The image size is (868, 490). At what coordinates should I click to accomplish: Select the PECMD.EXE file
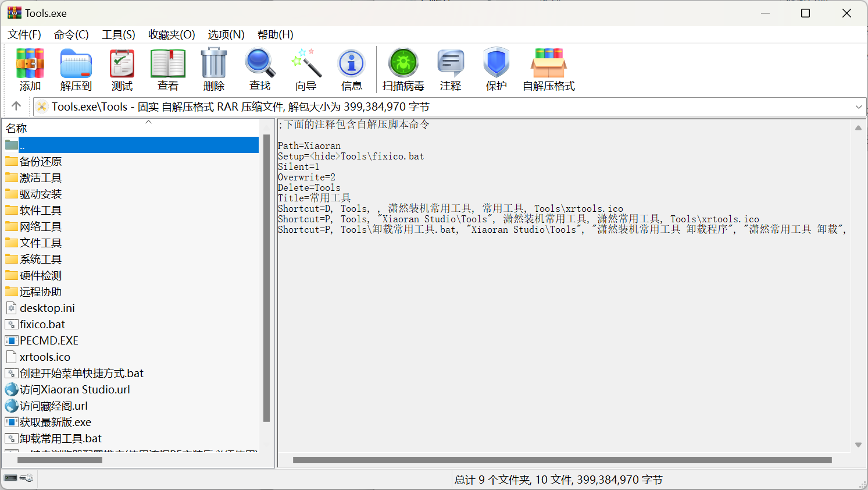49,341
